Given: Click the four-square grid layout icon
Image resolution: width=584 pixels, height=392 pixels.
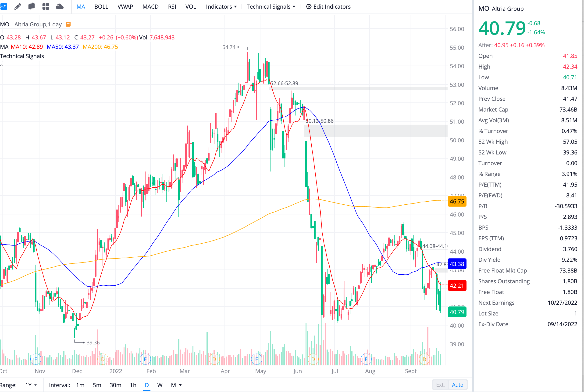Looking at the screenshot, I should click(46, 7).
